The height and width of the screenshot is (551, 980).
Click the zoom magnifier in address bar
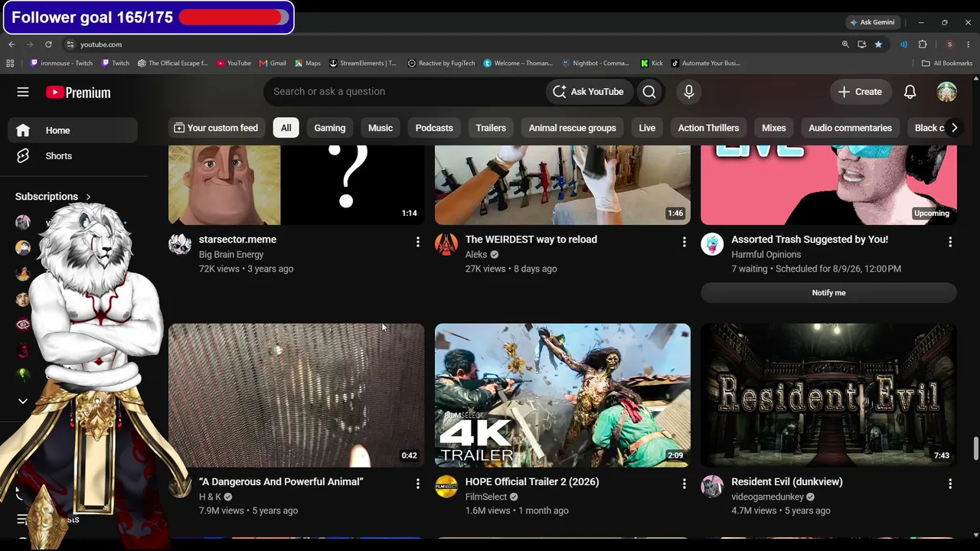click(845, 44)
